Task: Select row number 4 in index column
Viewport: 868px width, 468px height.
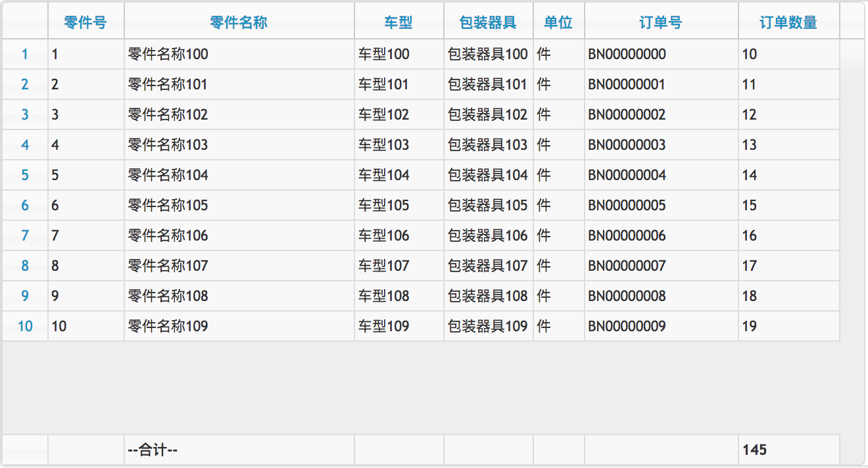Action: point(25,145)
